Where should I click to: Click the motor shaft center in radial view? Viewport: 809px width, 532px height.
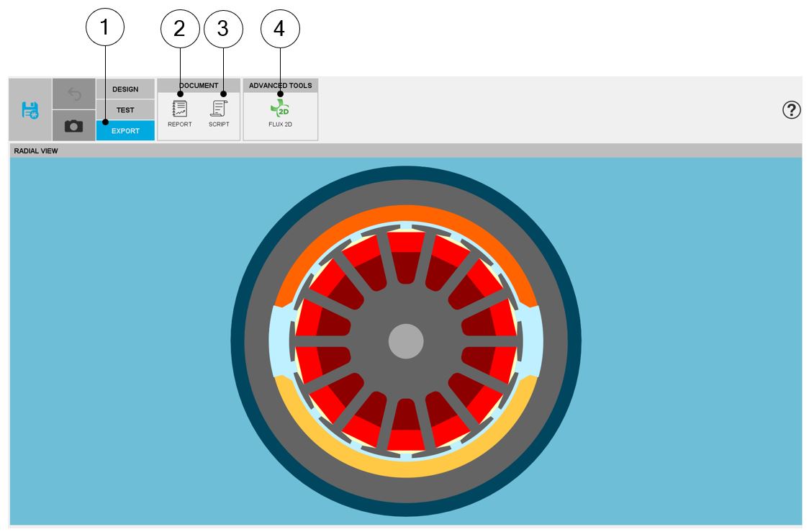pos(406,341)
